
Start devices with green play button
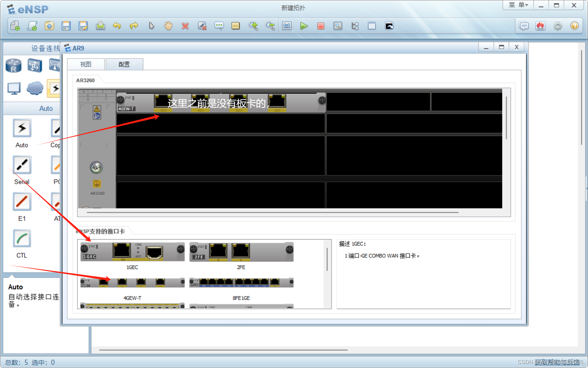[304, 26]
